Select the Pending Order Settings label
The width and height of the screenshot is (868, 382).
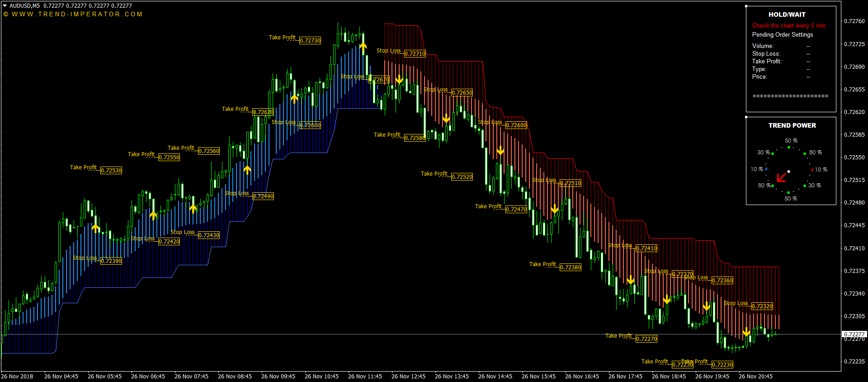click(783, 35)
